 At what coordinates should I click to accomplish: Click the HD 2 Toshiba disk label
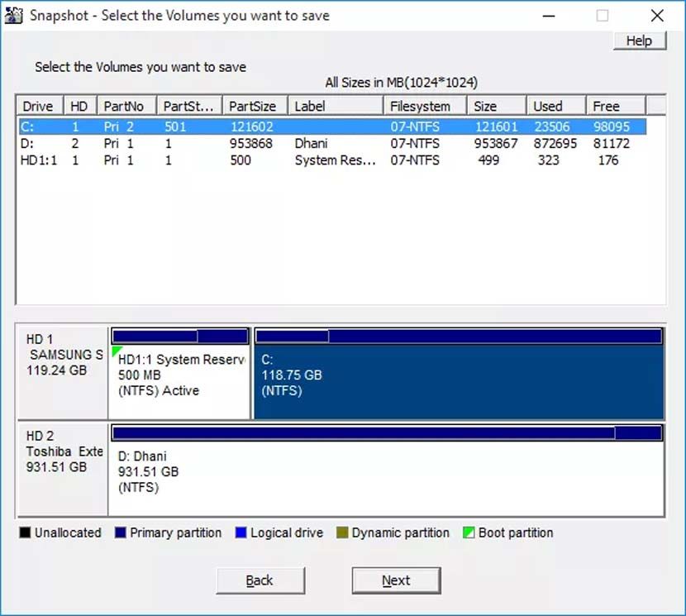(64, 451)
